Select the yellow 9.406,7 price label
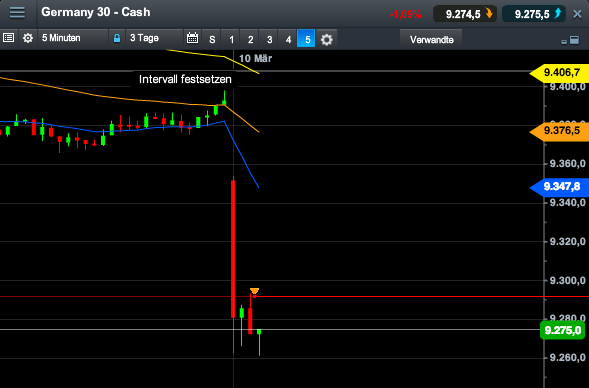This screenshot has width=589, height=388. coord(559,72)
